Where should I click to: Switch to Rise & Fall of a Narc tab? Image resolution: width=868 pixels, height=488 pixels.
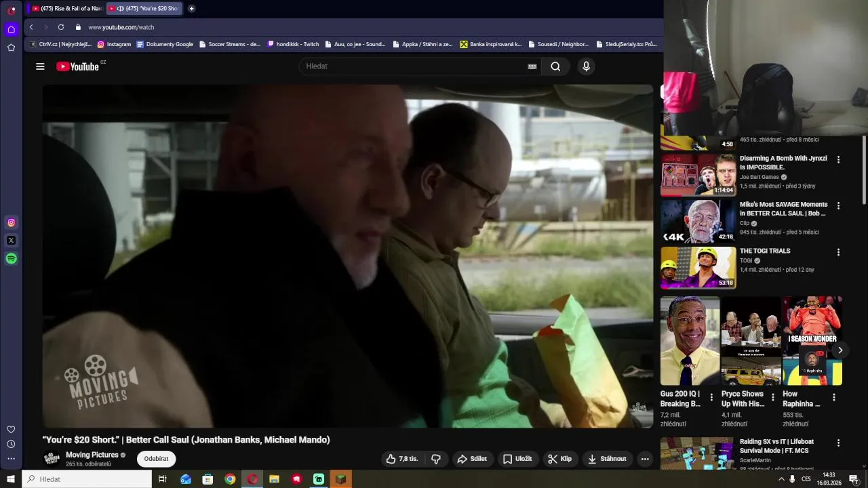pos(66,8)
